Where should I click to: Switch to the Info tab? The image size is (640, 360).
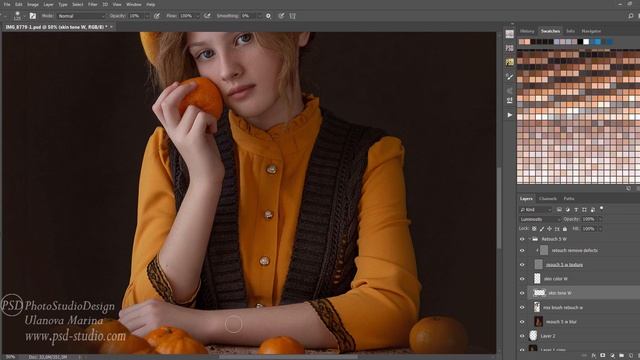[570, 31]
